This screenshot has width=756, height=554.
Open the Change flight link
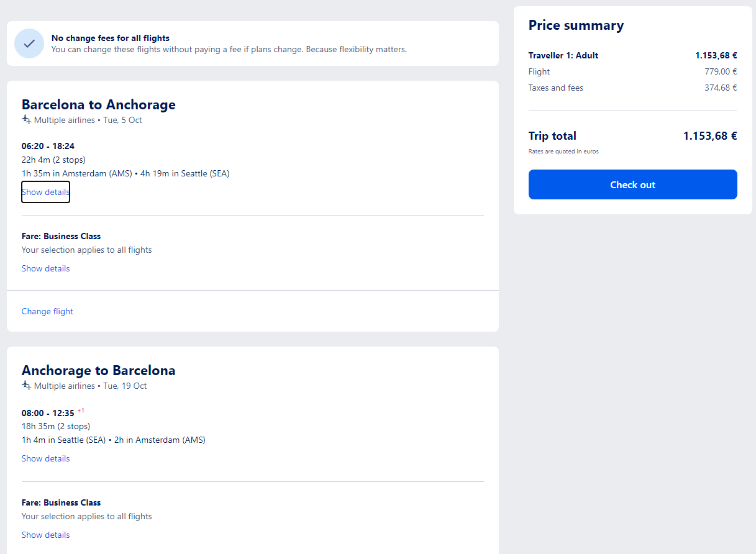click(47, 311)
